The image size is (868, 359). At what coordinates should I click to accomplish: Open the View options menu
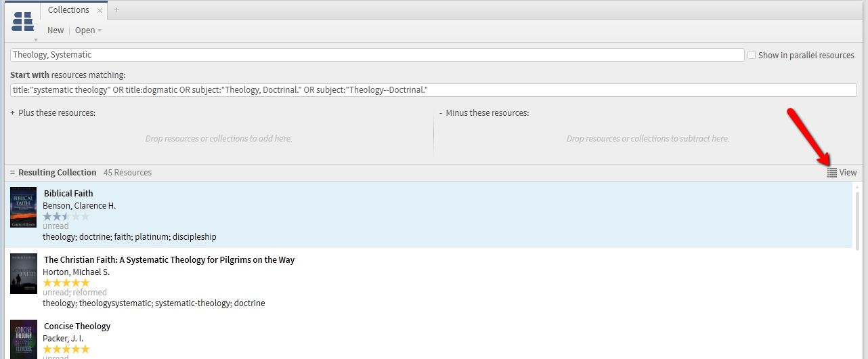(842, 173)
